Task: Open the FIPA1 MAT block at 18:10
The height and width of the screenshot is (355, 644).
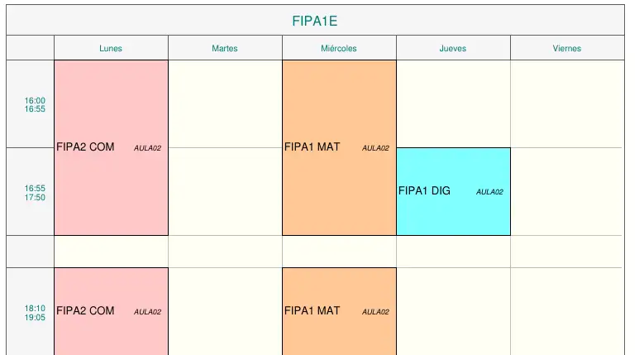Action: coord(339,311)
